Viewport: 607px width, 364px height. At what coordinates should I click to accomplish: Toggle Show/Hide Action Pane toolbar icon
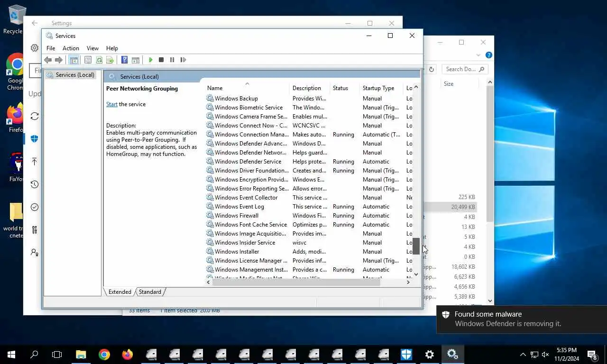pyautogui.click(x=136, y=60)
